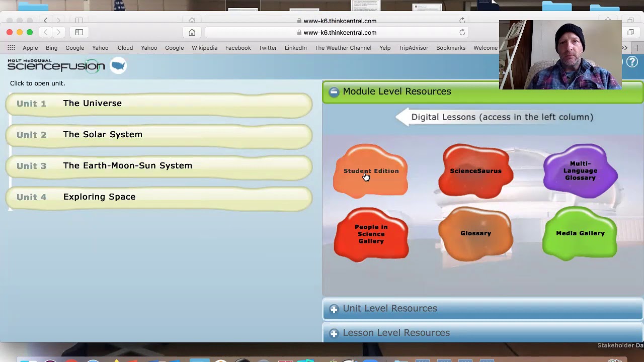This screenshot has height=362, width=644.
Task: Click the ScienceFusion US map logo
Action: click(118, 65)
